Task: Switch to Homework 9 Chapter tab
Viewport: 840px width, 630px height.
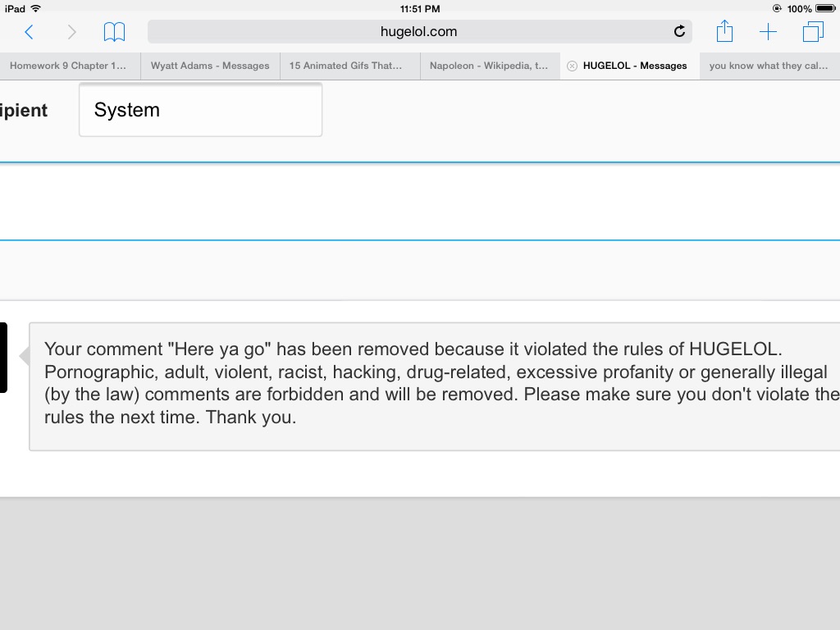Action: tap(70, 66)
